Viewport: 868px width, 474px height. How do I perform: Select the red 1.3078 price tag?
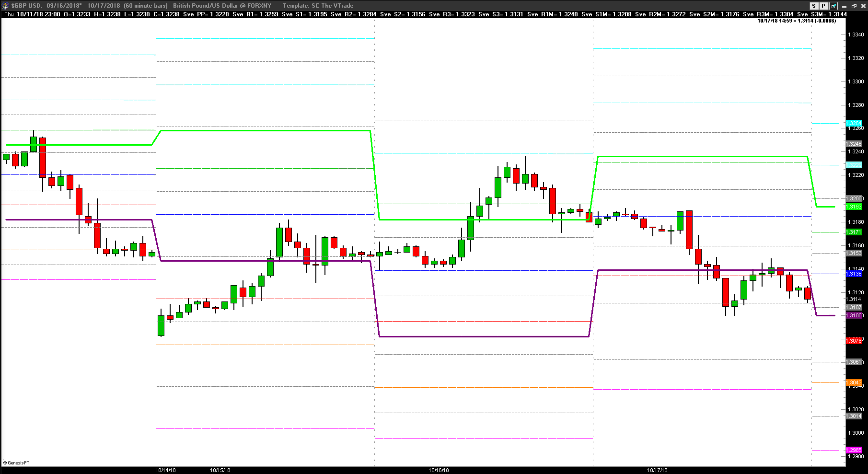pos(854,341)
